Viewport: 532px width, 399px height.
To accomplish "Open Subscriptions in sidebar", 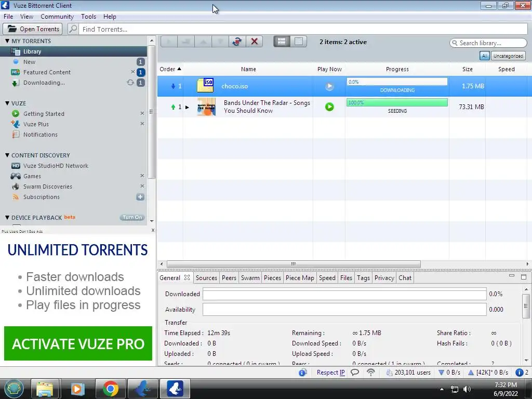I will click(x=73, y=197).
